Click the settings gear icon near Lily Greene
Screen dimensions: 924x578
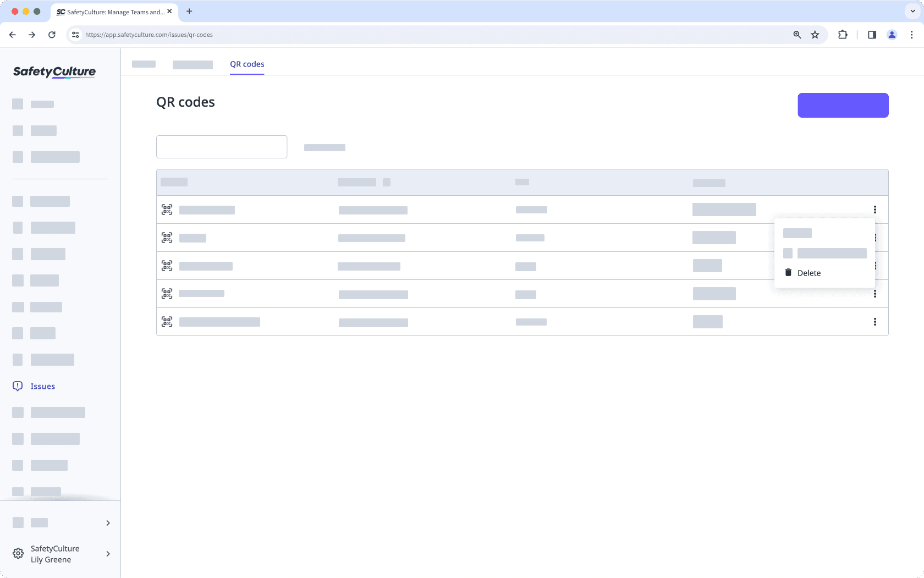[18, 554]
